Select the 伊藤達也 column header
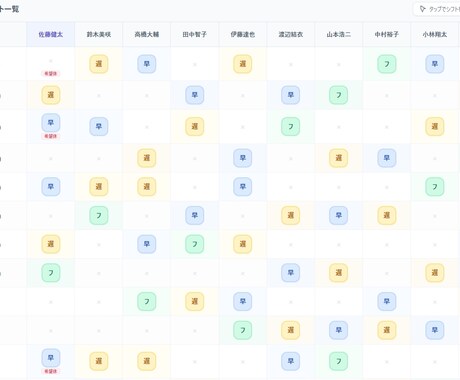This screenshot has width=460, height=380. pyautogui.click(x=243, y=34)
